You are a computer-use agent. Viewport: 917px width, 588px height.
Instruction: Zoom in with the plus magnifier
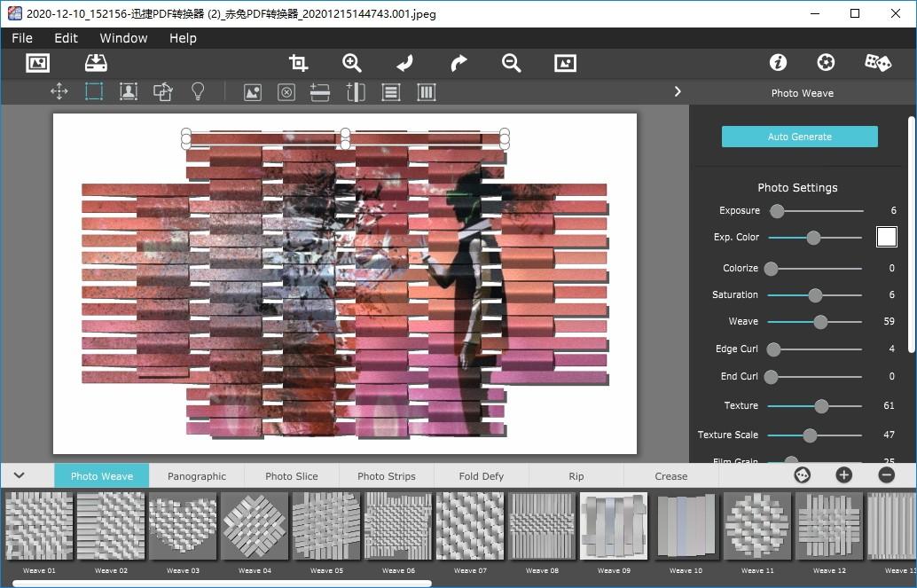tap(351, 63)
